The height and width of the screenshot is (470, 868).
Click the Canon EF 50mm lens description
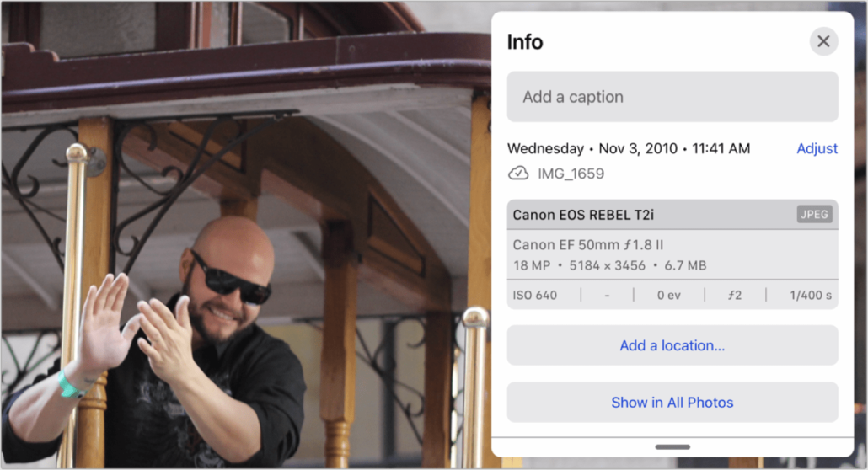coord(587,245)
